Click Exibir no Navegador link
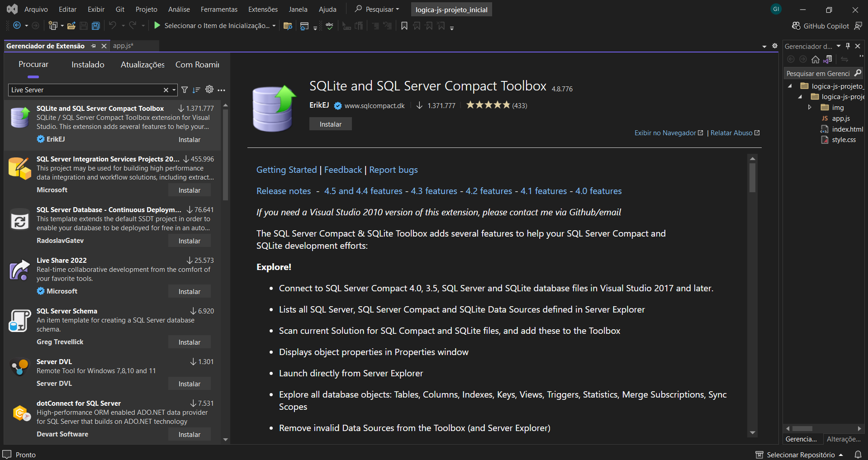The width and height of the screenshot is (868, 460). coord(669,133)
